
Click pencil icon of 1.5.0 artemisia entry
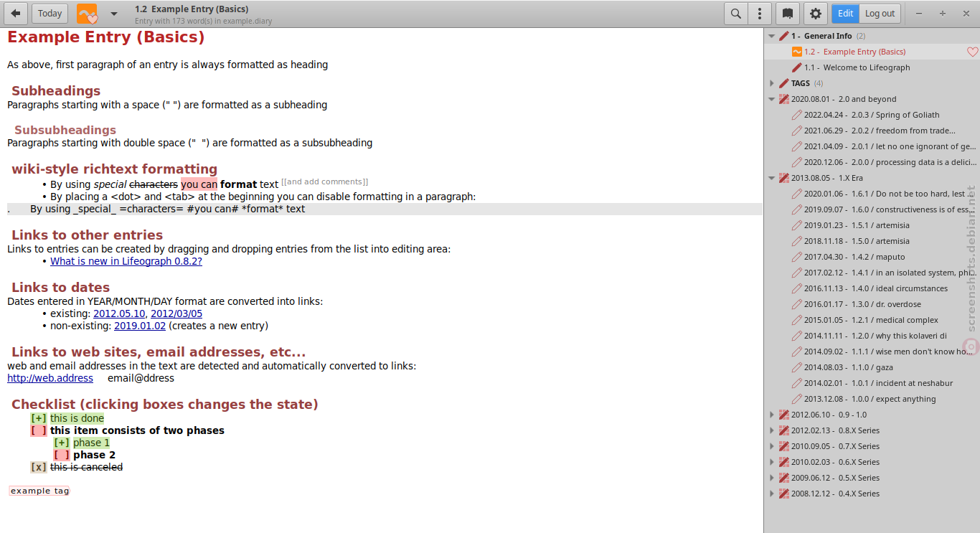point(796,241)
